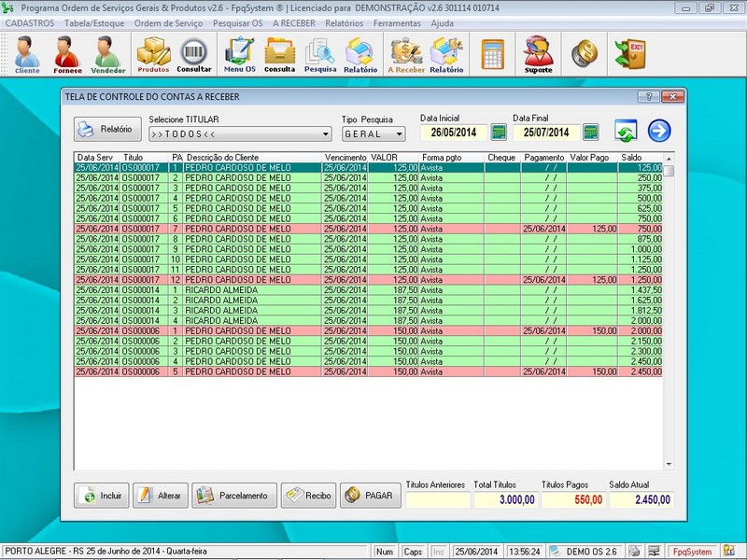Viewport: 747px width, 560px height.
Task: Open the Tipo Pesquisa dropdown
Action: point(399,134)
